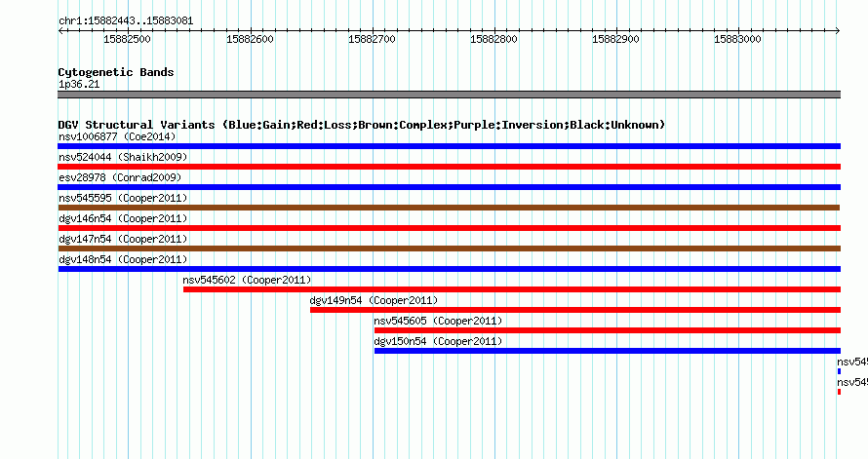This screenshot has height=459, width=868.
Task: Select the nsv545595 (Cooper2011) label
Action: click(x=123, y=198)
